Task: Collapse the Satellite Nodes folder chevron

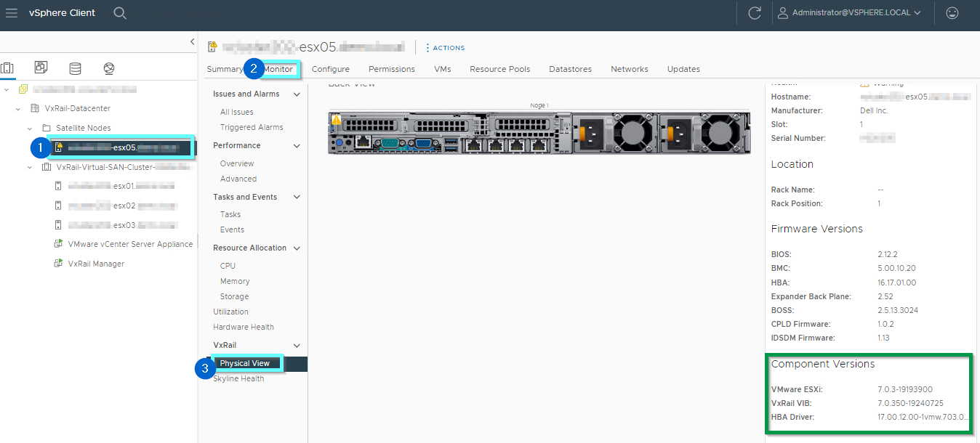Action: [x=31, y=128]
